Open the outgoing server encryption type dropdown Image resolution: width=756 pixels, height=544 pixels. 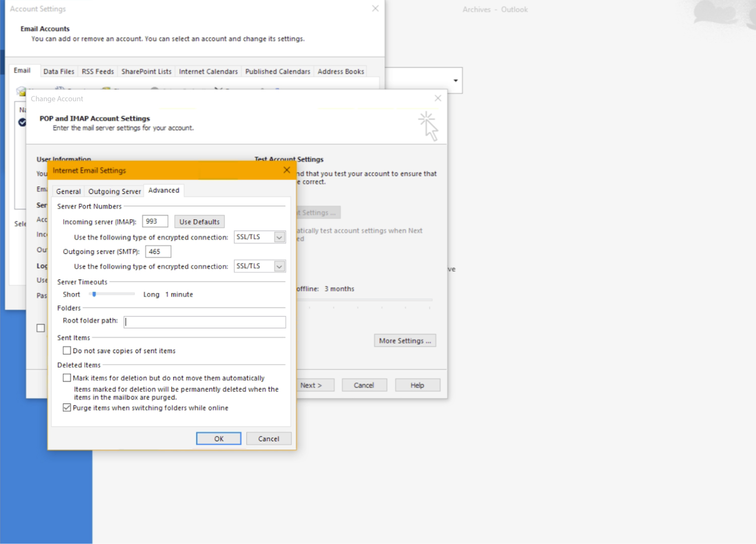coord(279,266)
